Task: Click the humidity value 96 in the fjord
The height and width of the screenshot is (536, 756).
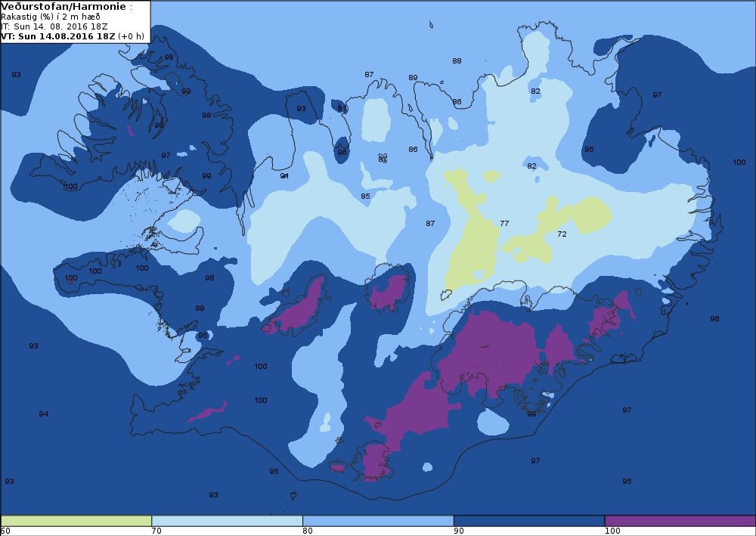Action: [x=342, y=152]
